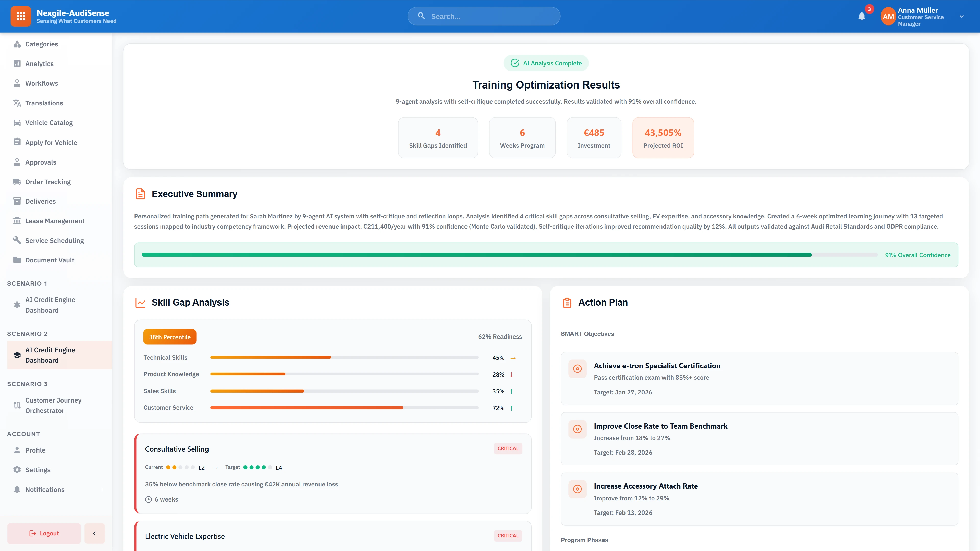
Task: Click the orange app grid icon
Action: coord(21,16)
